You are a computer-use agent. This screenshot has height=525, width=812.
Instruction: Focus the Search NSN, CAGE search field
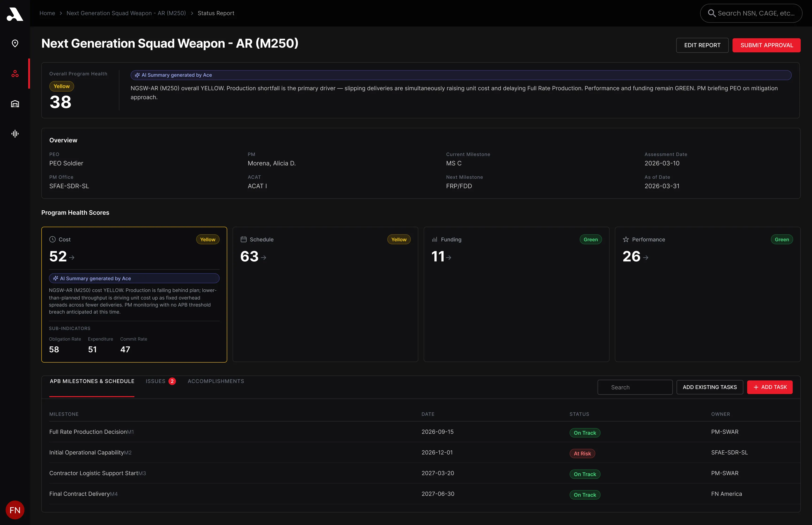click(x=751, y=13)
